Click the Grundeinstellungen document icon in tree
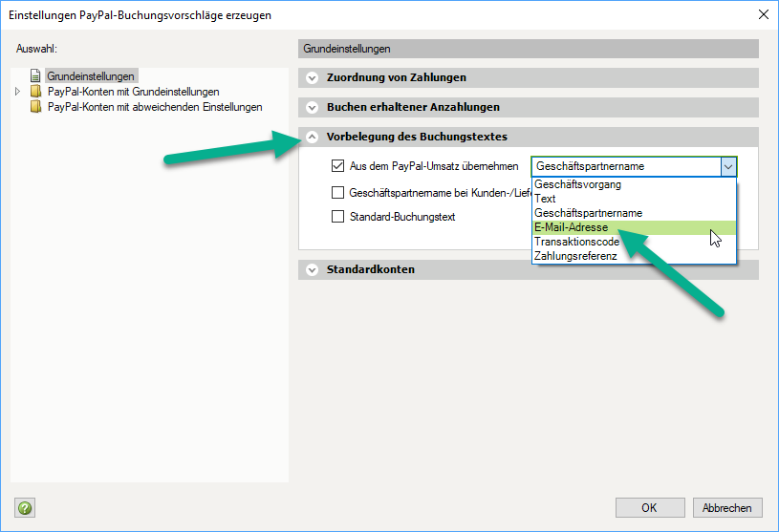This screenshot has width=779, height=532. [35, 75]
